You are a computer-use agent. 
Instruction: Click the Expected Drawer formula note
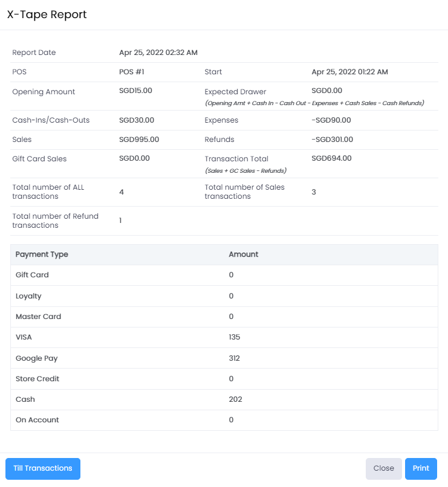(x=314, y=103)
